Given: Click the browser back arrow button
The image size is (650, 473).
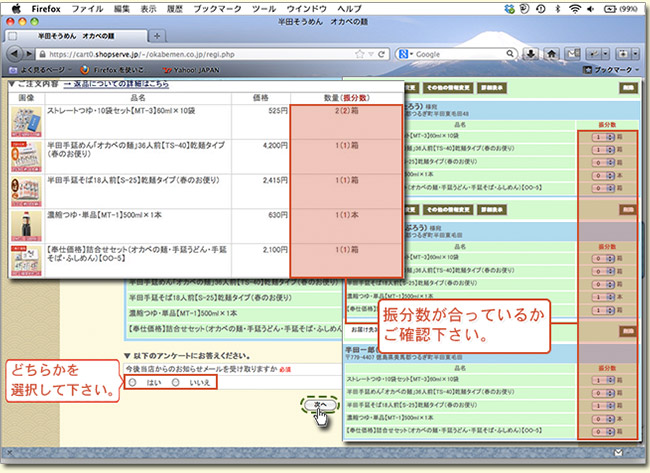Looking at the screenshot, I should pyautogui.click(x=16, y=53).
